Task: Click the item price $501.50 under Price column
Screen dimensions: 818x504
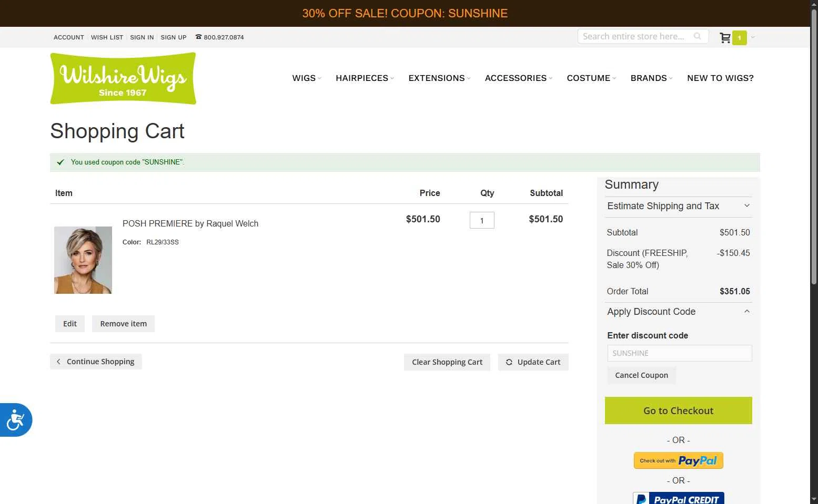Action: [x=423, y=219]
